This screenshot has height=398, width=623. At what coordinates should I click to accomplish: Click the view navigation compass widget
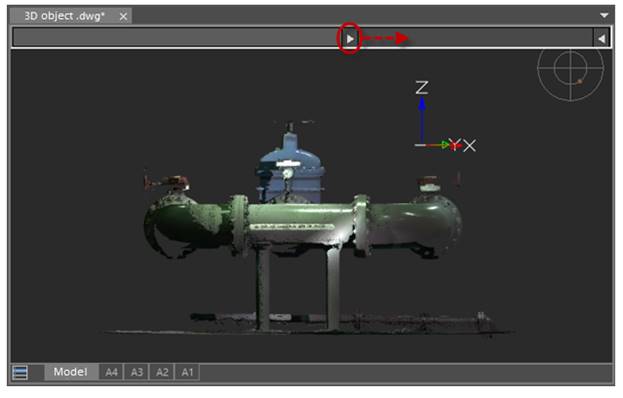click(x=571, y=68)
